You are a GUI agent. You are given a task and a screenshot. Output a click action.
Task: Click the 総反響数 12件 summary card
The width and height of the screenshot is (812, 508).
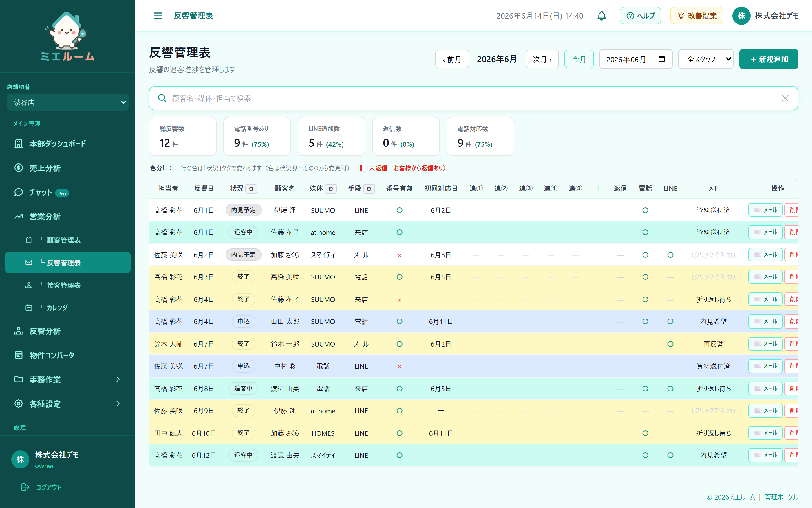[182, 136]
